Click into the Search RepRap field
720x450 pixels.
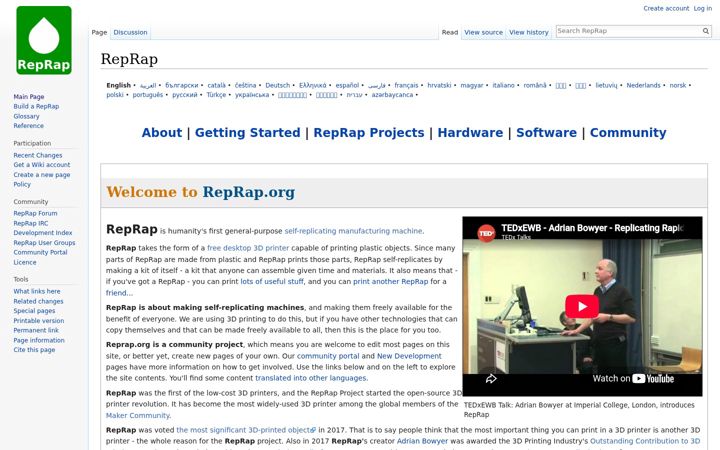[628, 31]
